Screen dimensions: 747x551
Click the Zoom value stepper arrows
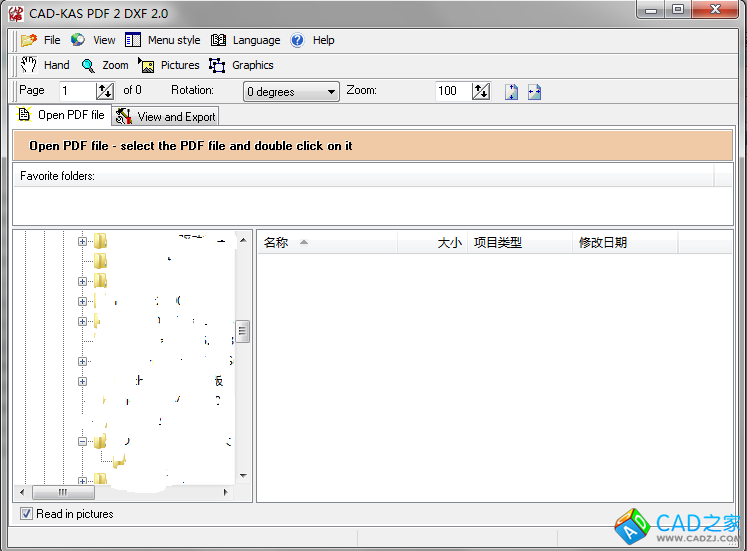pyautogui.click(x=481, y=91)
